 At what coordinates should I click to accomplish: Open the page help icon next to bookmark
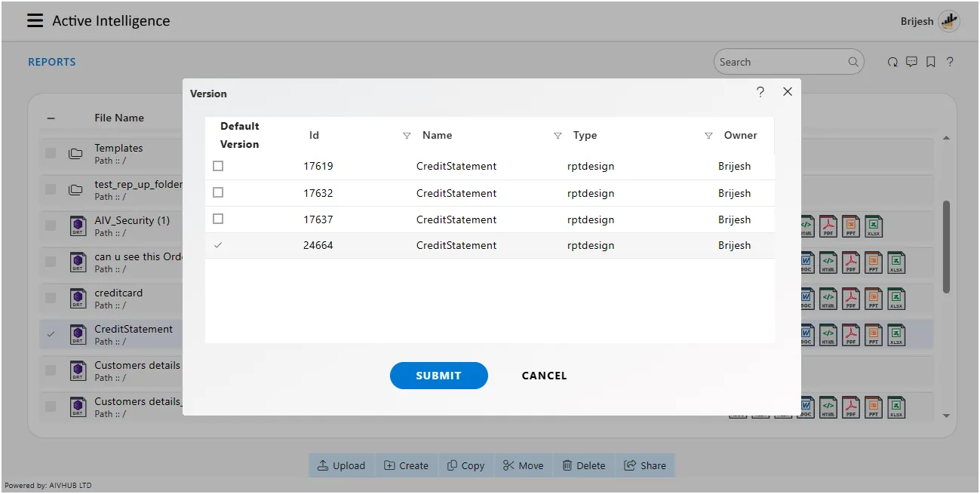pos(950,63)
